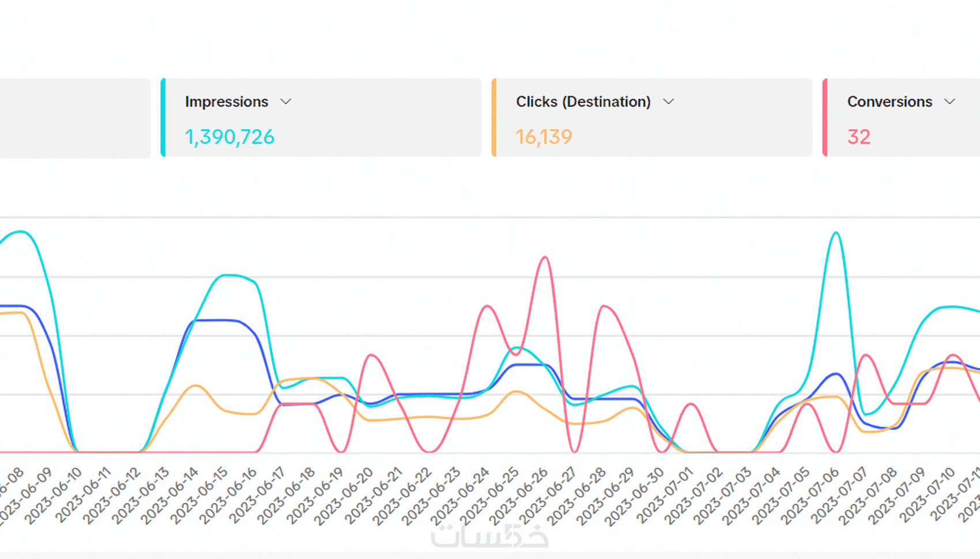
Task: Expand the Clicks (Destination) dropdown arrow
Action: click(668, 102)
